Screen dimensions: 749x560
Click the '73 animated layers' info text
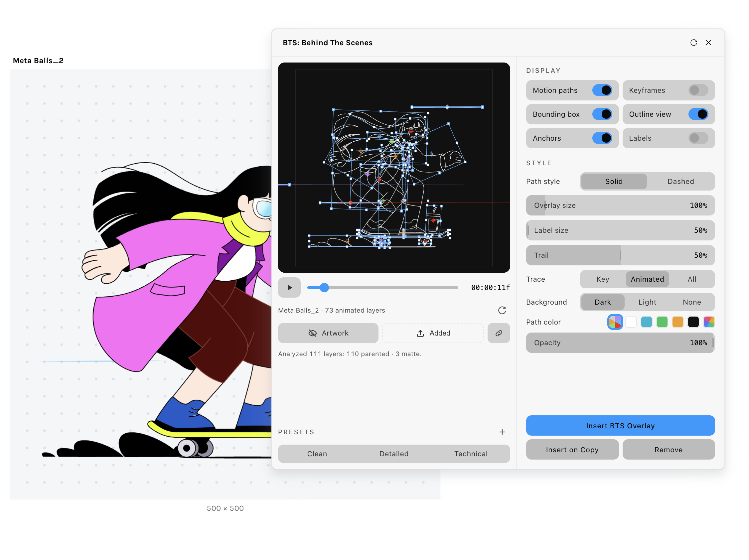click(x=355, y=310)
